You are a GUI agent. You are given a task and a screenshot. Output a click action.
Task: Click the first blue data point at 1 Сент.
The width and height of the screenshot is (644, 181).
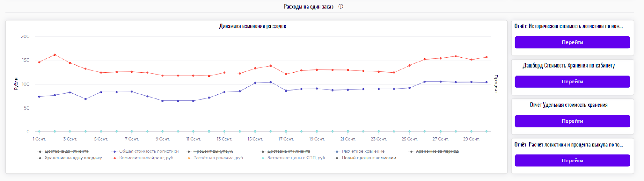(39, 97)
